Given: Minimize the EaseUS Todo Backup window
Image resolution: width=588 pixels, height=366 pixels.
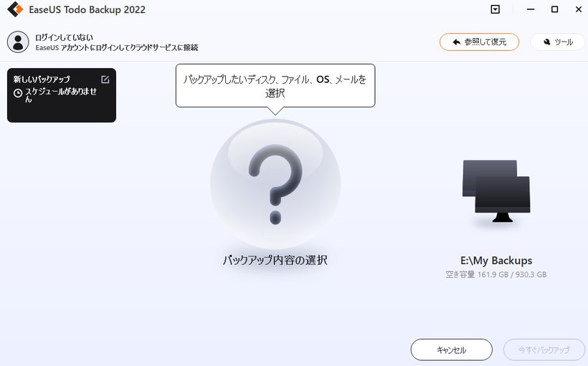Looking at the screenshot, I should pyautogui.click(x=531, y=9).
